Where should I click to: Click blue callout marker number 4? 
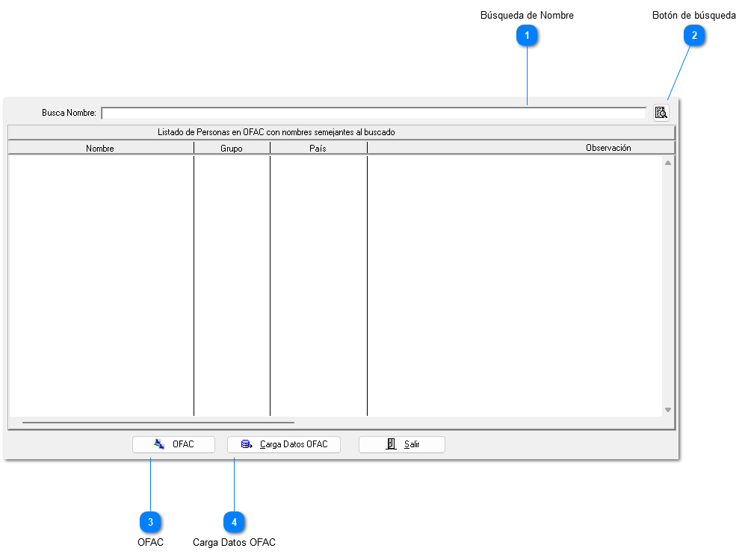coord(234,521)
